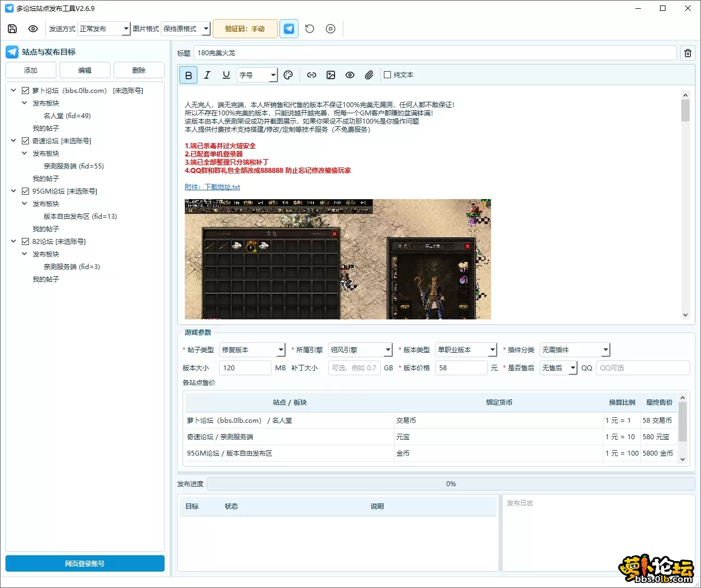Uncheck the 82论坛 site checkbox

(x=25, y=242)
